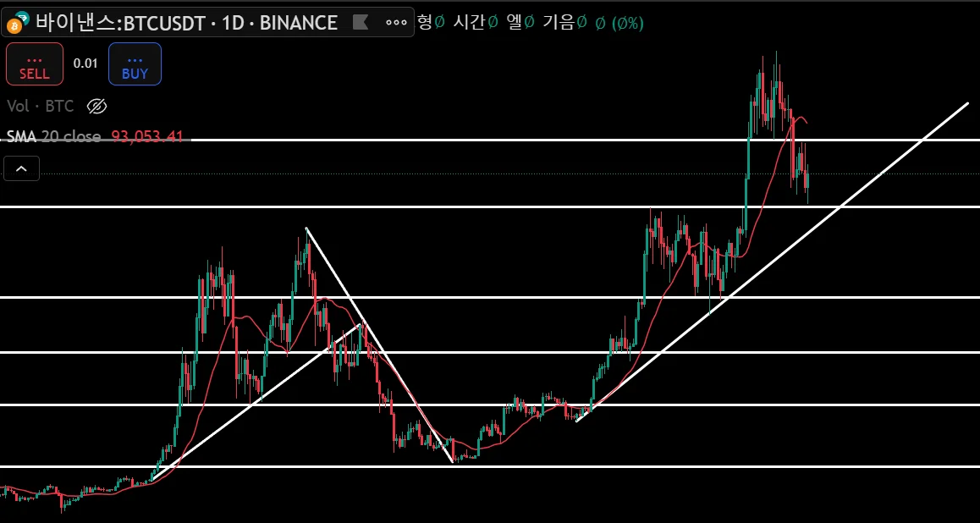Click the 0.01 order quantity field
This screenshot has height=523, width=980.
click(x=85, y=63)
